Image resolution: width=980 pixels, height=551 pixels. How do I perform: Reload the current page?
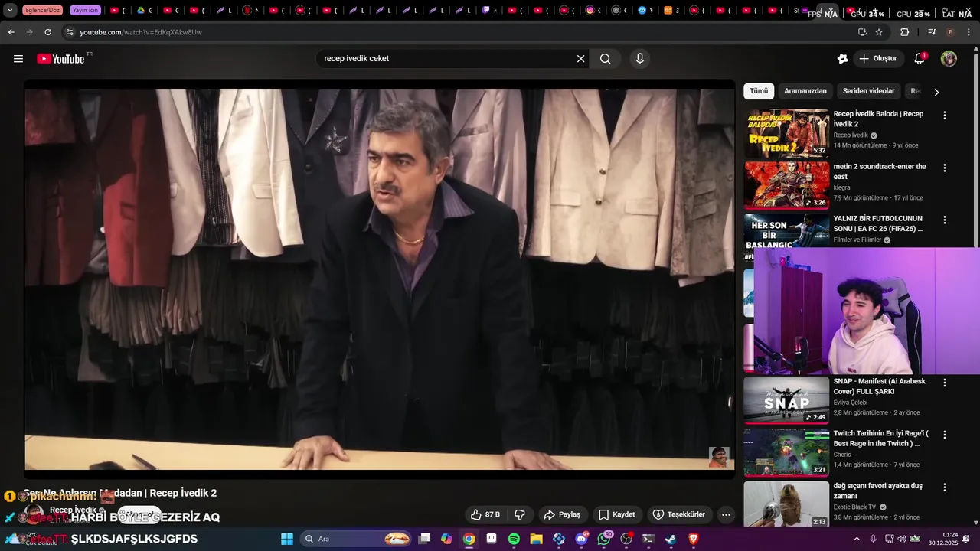(47, 32)
